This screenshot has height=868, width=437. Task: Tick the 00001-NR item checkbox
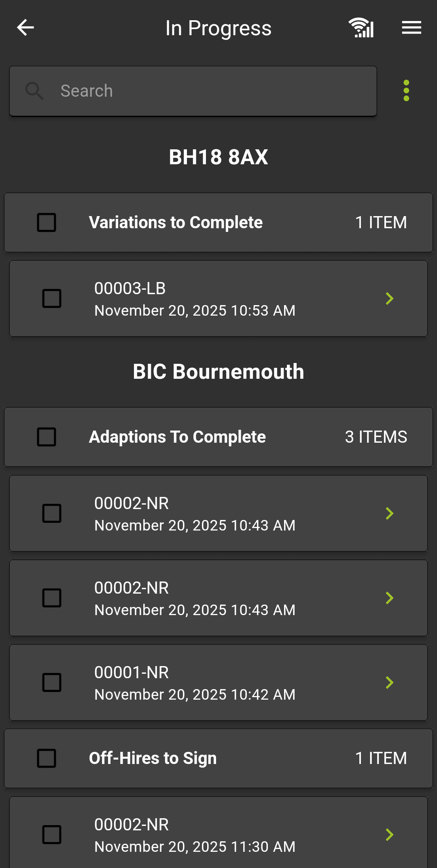(52, 683)
